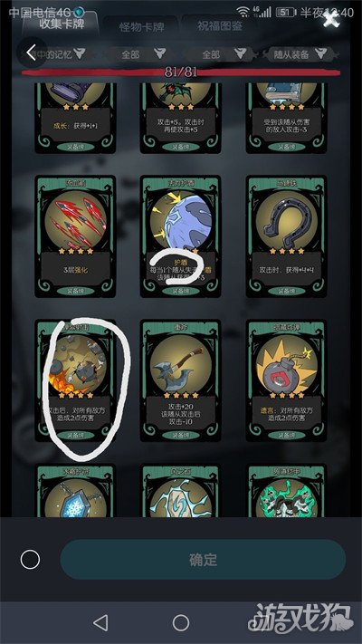Expand the 中的记忆 filter dropdown
This screenshot has width=362, height=644.
[x=62, y=53]
